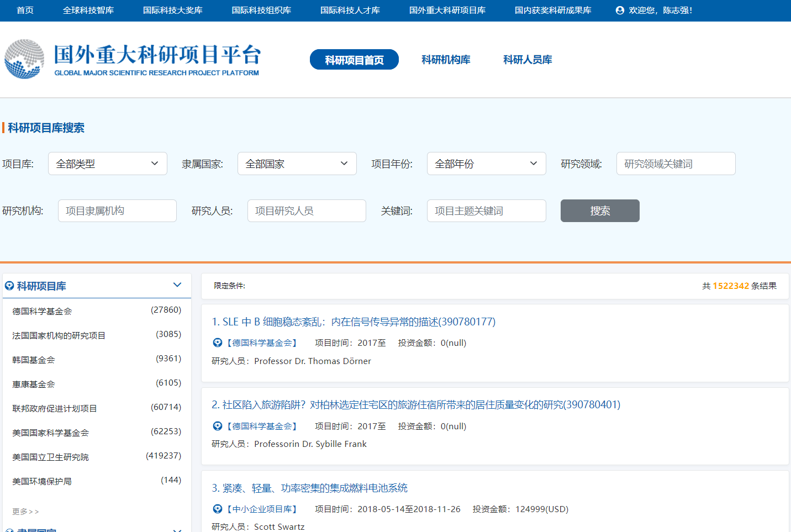Switch to the 科研人员库 tab
The width and height of the screenshot is (791, 532).
pos(528,60)
